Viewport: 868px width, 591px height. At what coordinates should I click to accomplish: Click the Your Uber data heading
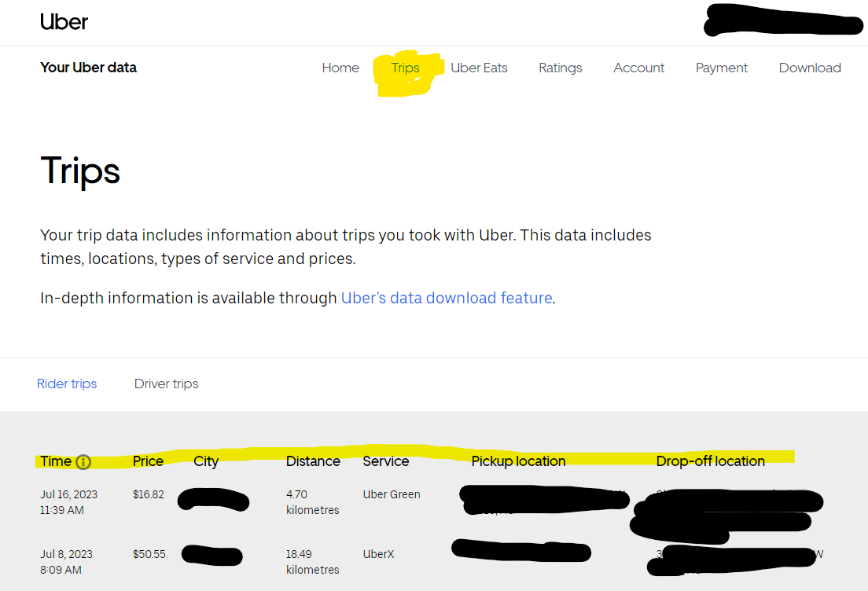click(x=89, y=68)
